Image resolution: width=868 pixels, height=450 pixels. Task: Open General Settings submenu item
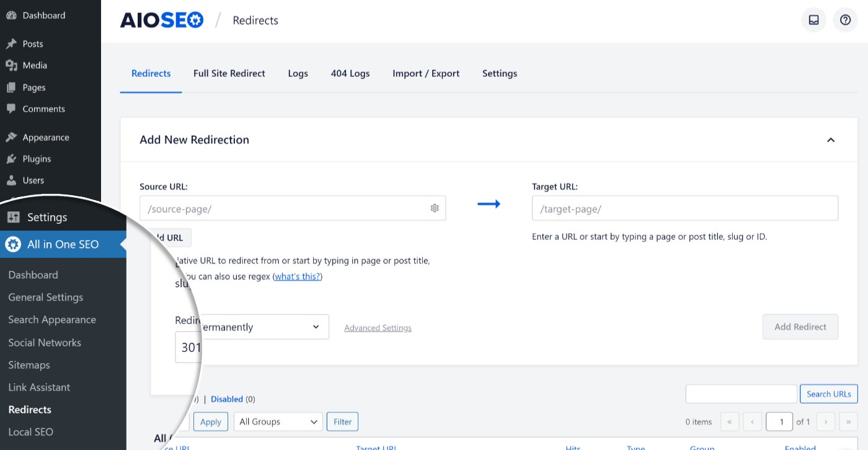pyautogui.click(x=46, y=297)
